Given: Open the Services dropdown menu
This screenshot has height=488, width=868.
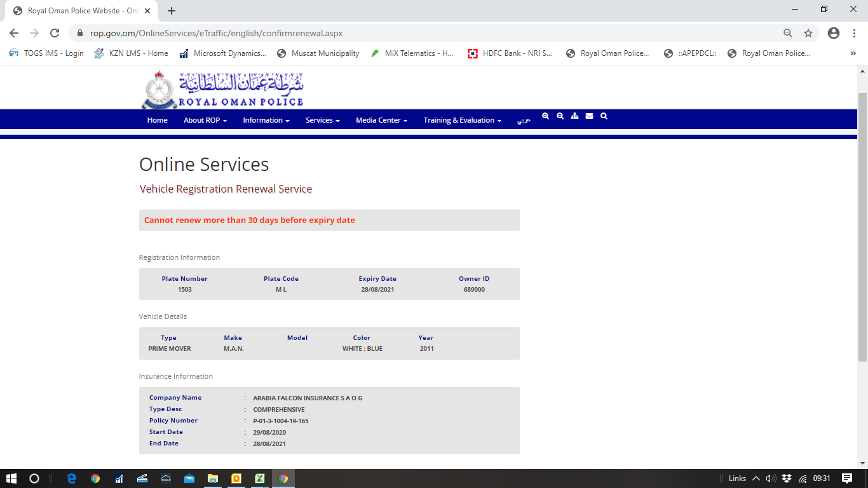Looking at the screenshot, I should pos(322,120).
